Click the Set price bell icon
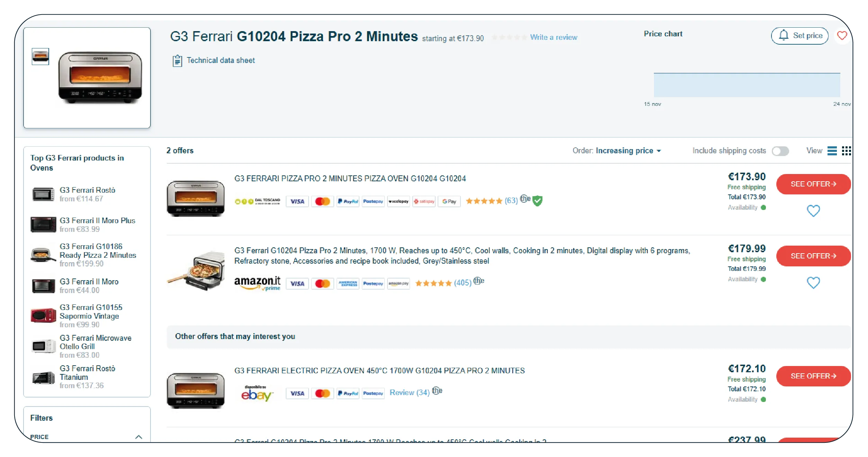868x457 pixels. coord(784,36)
